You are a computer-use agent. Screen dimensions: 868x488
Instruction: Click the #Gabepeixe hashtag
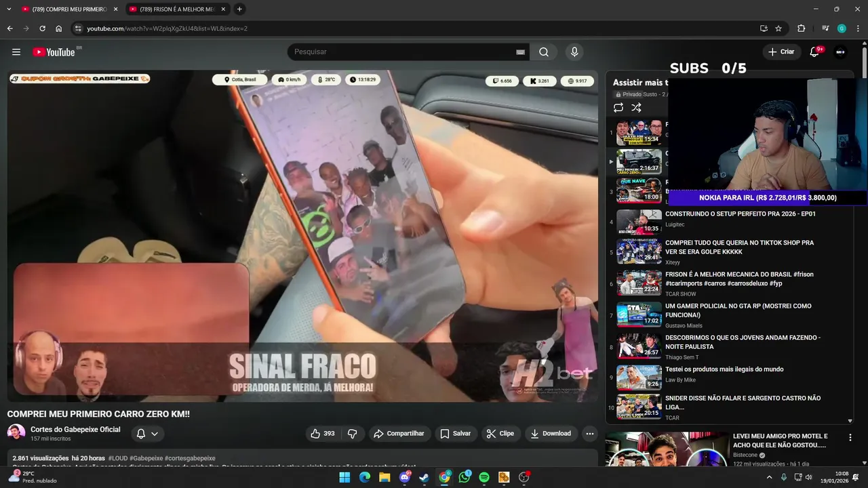146,459
